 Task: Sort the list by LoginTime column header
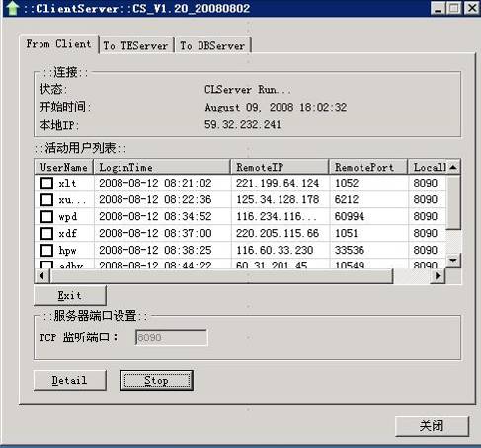162,167
